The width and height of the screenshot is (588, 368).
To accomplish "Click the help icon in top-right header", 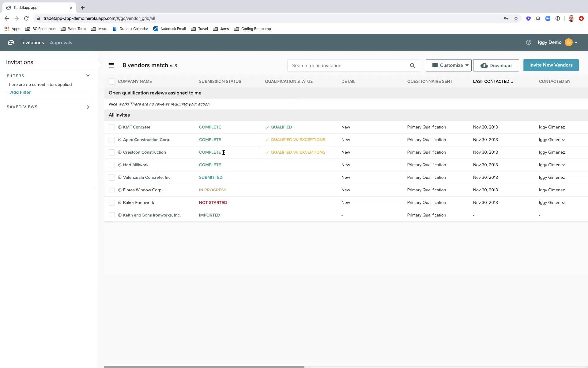I will (x=528, y=42).
